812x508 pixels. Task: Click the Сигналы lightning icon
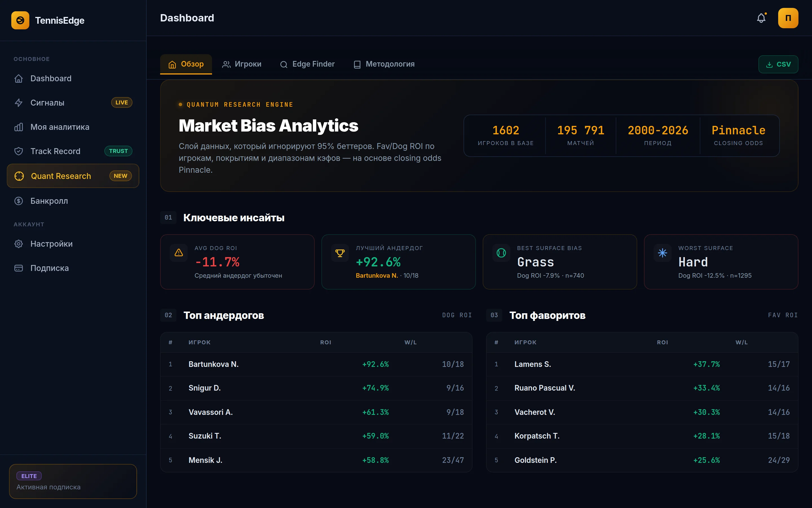pyautogui.click(x=19, y=102)
